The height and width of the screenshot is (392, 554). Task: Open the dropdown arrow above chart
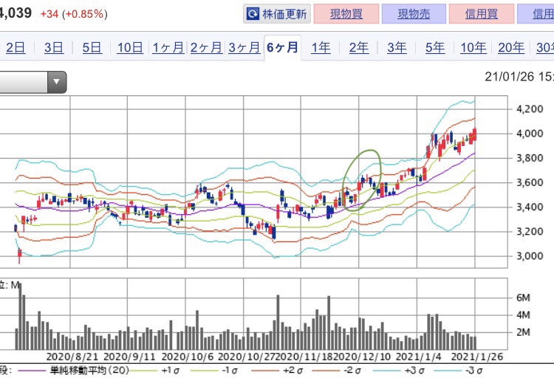tap(57, 82)
